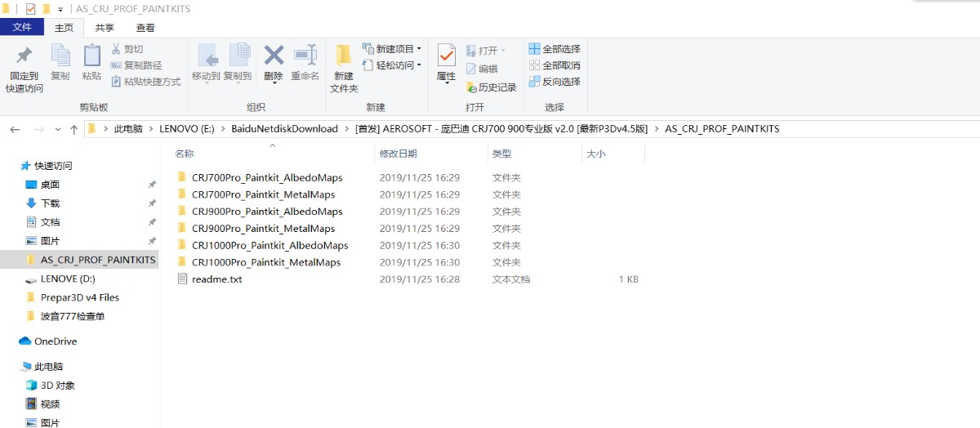Click Copy path (复制路径) button
Screen dimensions: 980x428
tap(136, 65)
